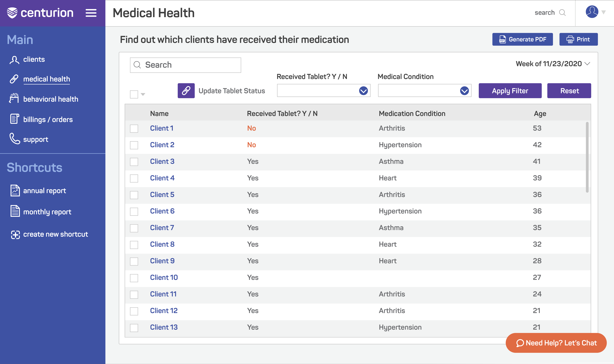614x364 pixels.
Task: Click the red No in Client 2 row
Action: 251,145
